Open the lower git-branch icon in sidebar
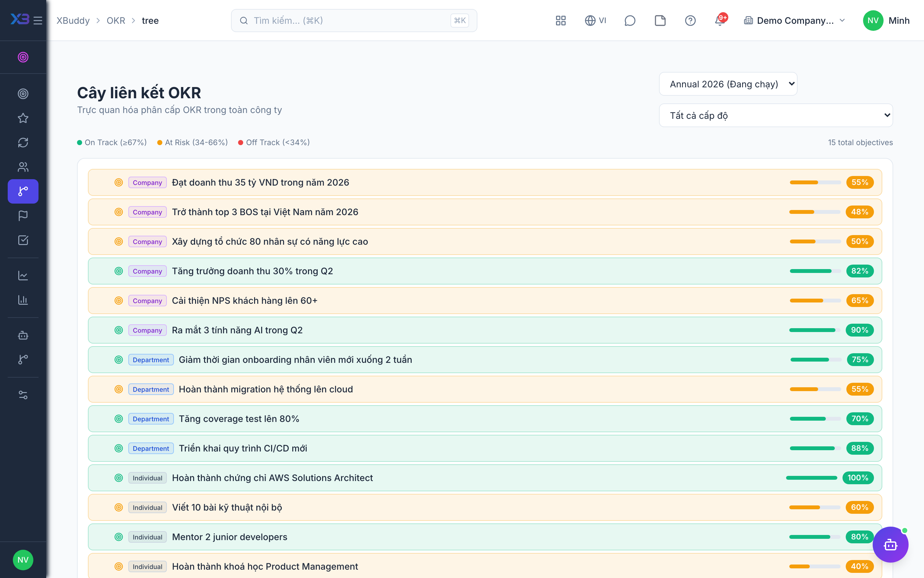The width and height of the screenshot is (924, 578). [23, 360]
